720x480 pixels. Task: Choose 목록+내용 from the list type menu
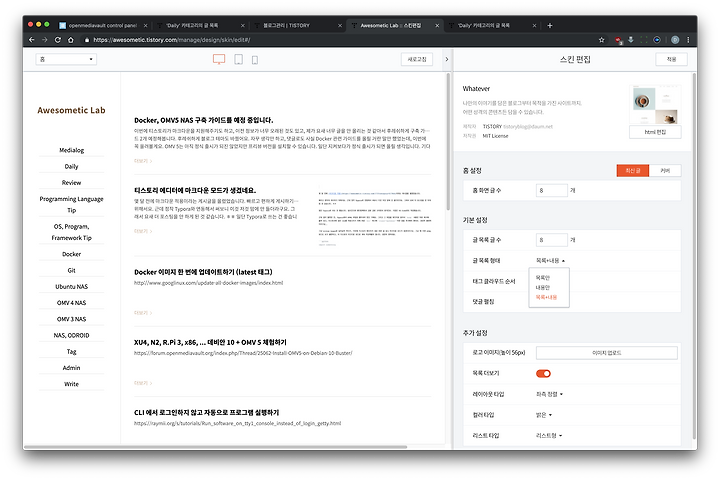point(546,298)
